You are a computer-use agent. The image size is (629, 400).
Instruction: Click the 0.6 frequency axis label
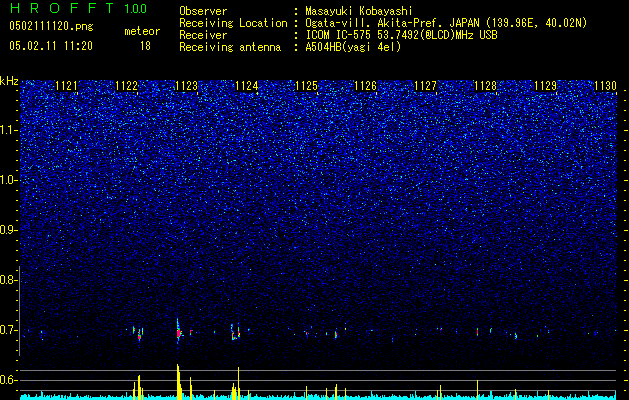click(x=7, y=380)
